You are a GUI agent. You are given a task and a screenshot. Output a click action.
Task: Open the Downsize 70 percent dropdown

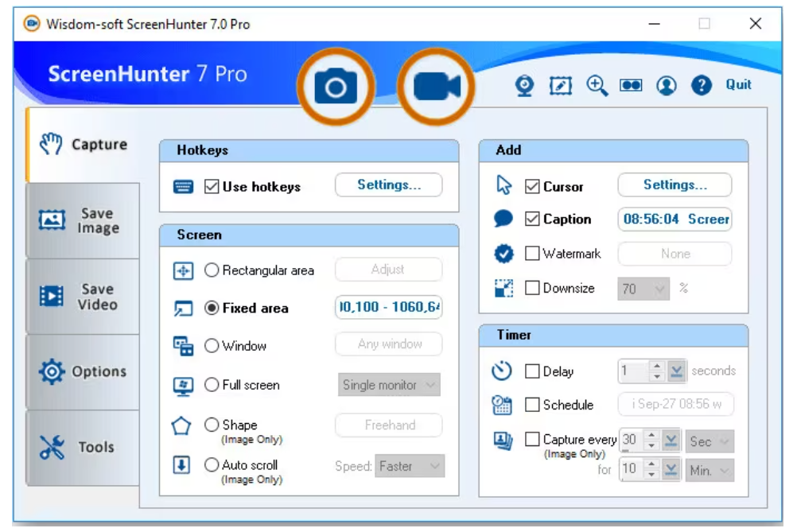pyautogui.click(x=643, y=289)
